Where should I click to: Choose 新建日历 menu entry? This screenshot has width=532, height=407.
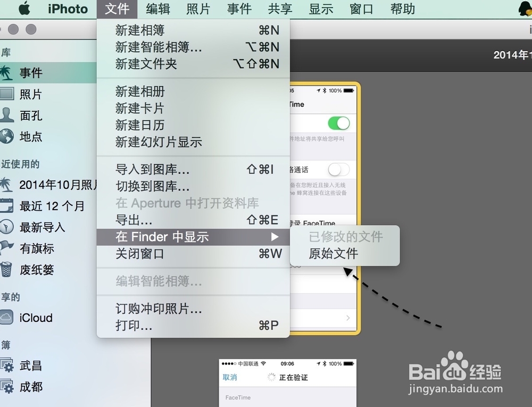(x=193, y=125)
